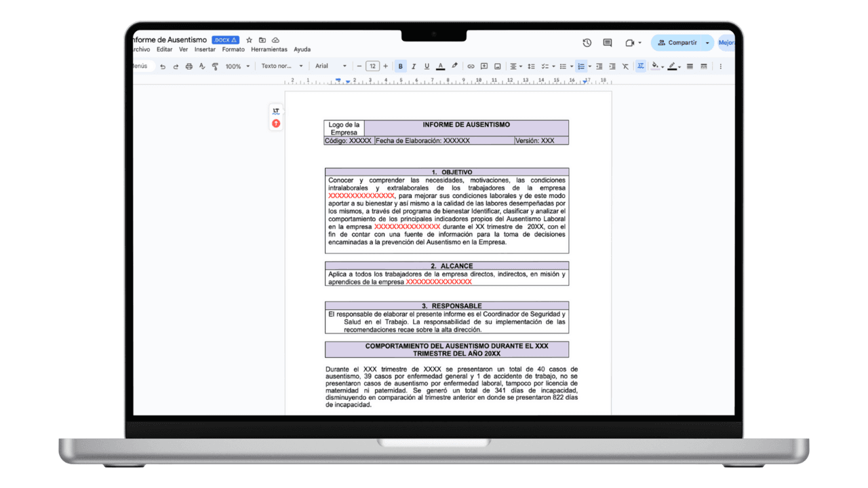Print the document using the printer icon

pos(189,66)
